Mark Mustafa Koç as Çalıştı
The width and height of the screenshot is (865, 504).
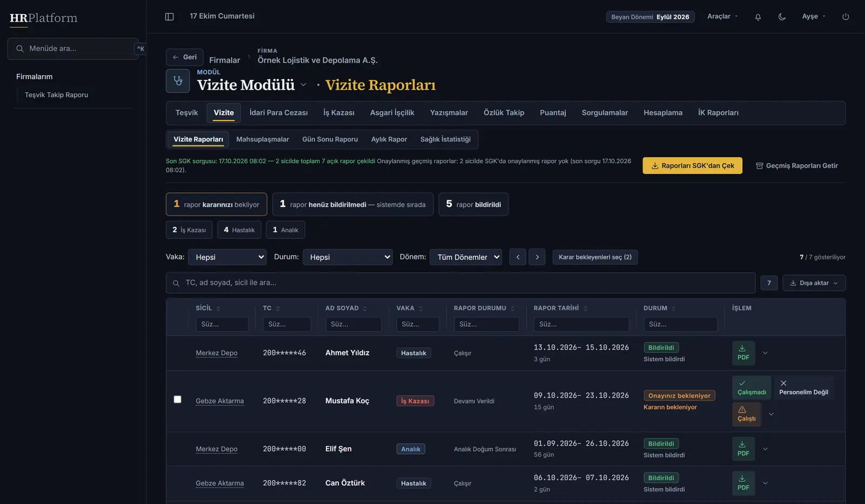(x=746, y=414)
